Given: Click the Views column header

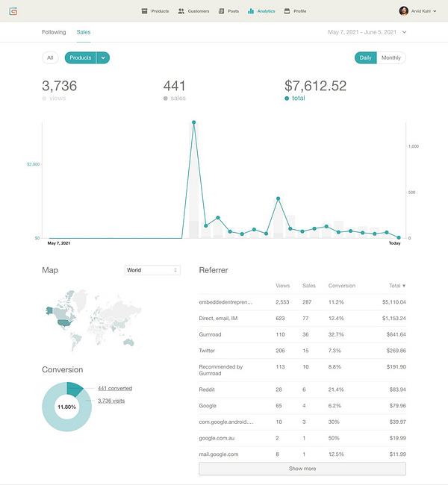Looking at the screenshot, I should [x=283, y=286].
